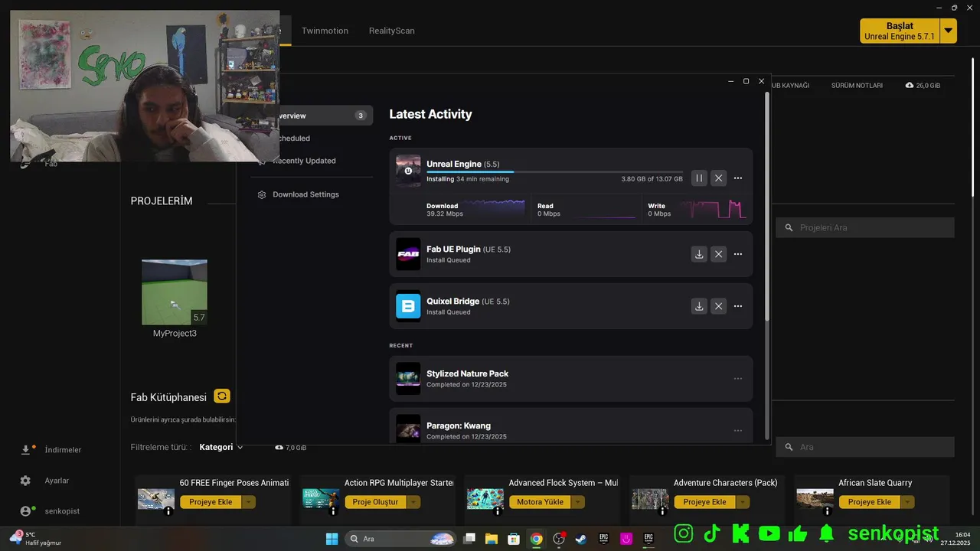Open the SÜRÜM NOTLARI release notes link
Screen dimensions: 980x551
857,86
